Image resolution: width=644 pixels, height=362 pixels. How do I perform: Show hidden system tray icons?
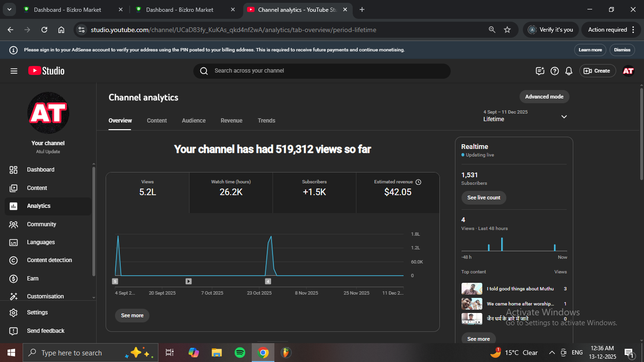click(552, 353)
